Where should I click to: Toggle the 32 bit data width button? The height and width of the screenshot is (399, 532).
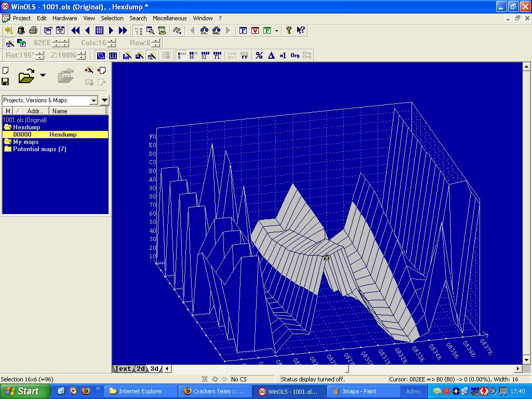[205, 55]
